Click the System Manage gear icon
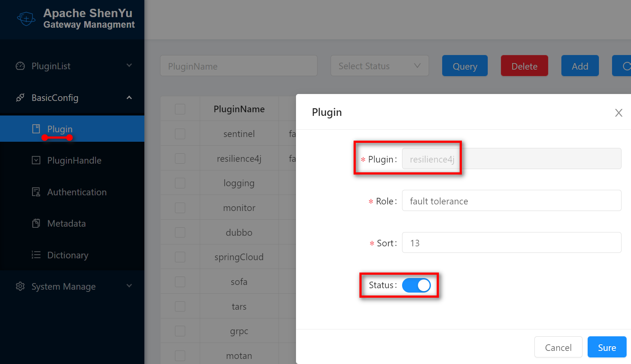The height and width of the screenshot is (364, 631). [x=20, y=286]
